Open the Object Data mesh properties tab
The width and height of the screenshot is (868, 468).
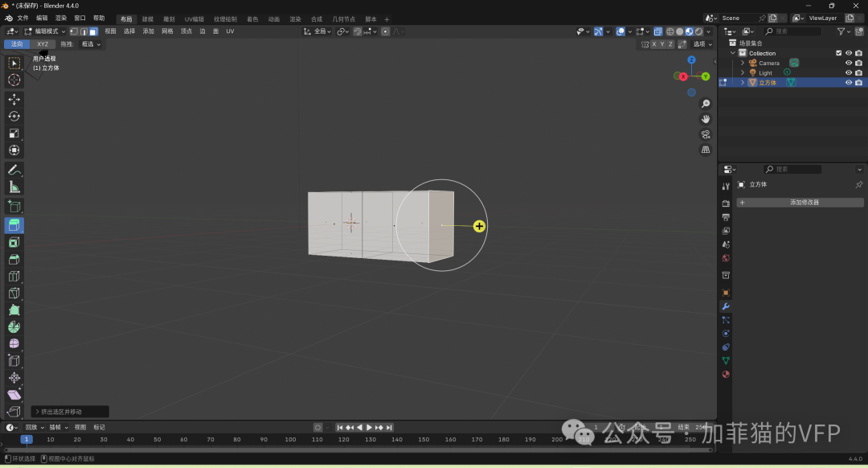point(726,360)
